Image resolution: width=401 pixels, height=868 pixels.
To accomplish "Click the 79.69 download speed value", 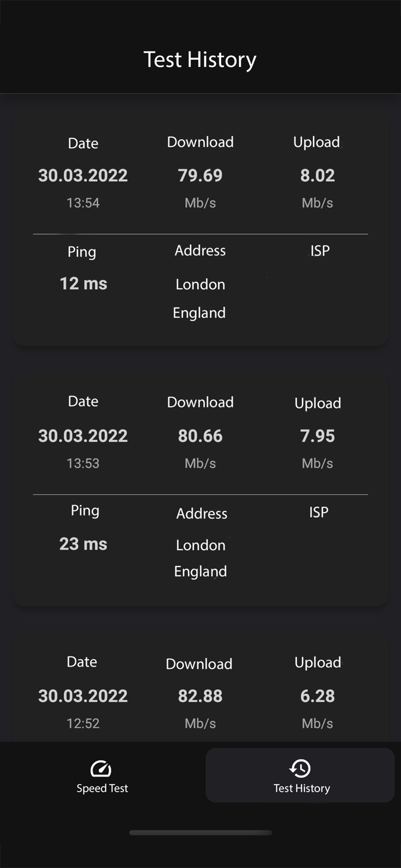I will (x=200, y=175).
